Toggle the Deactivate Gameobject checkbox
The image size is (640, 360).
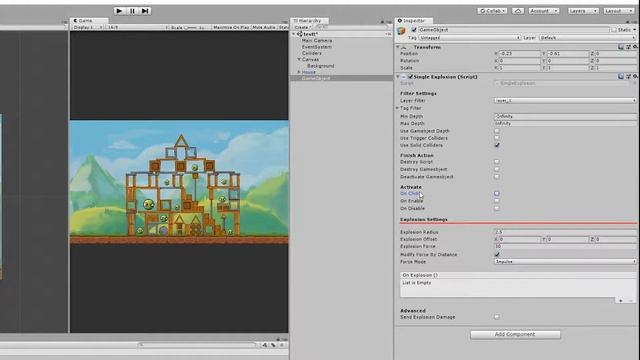pyautogui.click(x=497, y=177)
